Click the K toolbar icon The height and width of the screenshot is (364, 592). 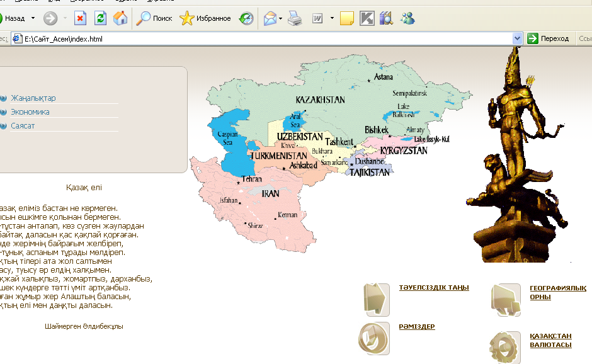367,18
